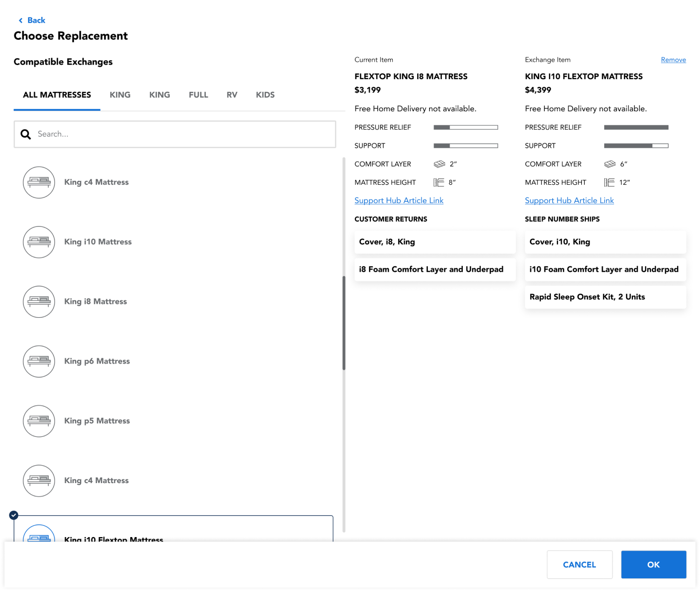The image size is (700, 591).
Task: Confirm replacement with OK button
Action: [654, 565]
